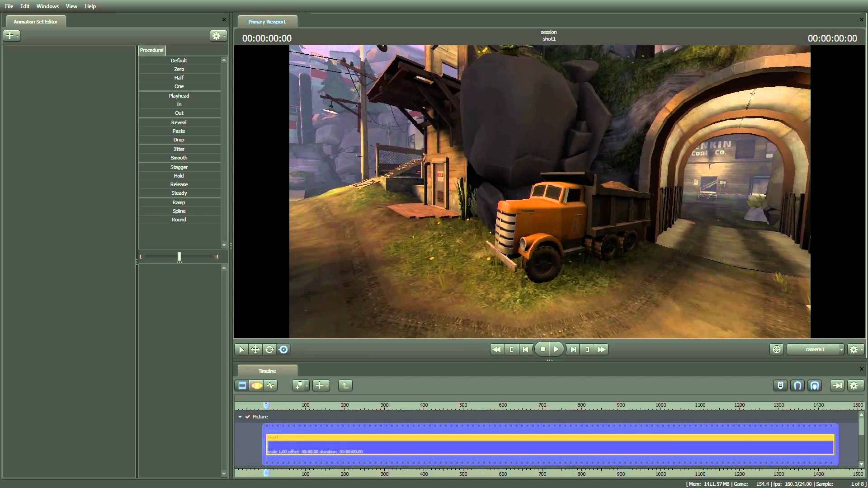Toggle the timeline lock button
The height and width of the screenshot is (488, 868).
[780, 385]
